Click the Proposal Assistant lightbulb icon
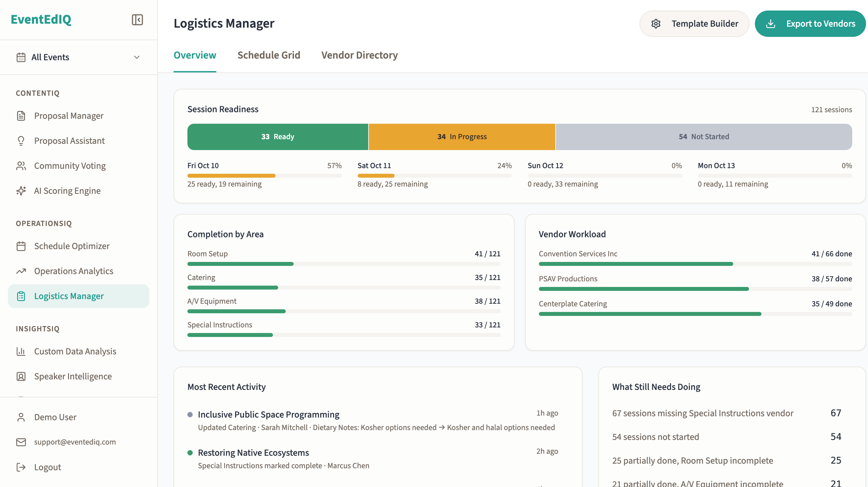 tap(21, 141)
